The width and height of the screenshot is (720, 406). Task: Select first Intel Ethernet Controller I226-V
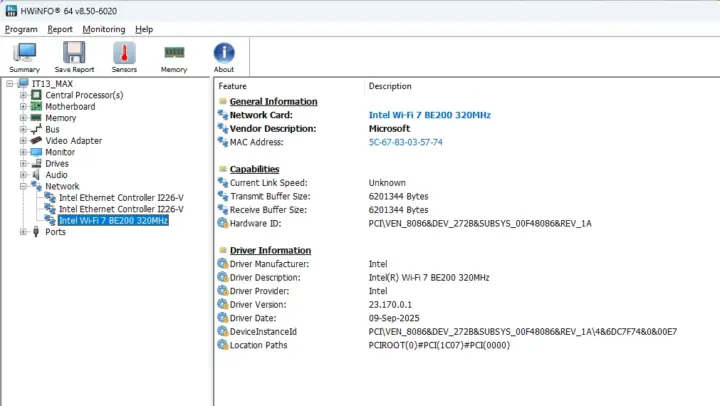tap(121, 197)
